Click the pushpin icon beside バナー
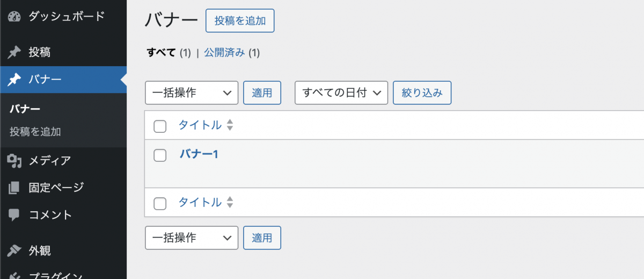Screen dimensions: 644x279 tap(14, 80)
